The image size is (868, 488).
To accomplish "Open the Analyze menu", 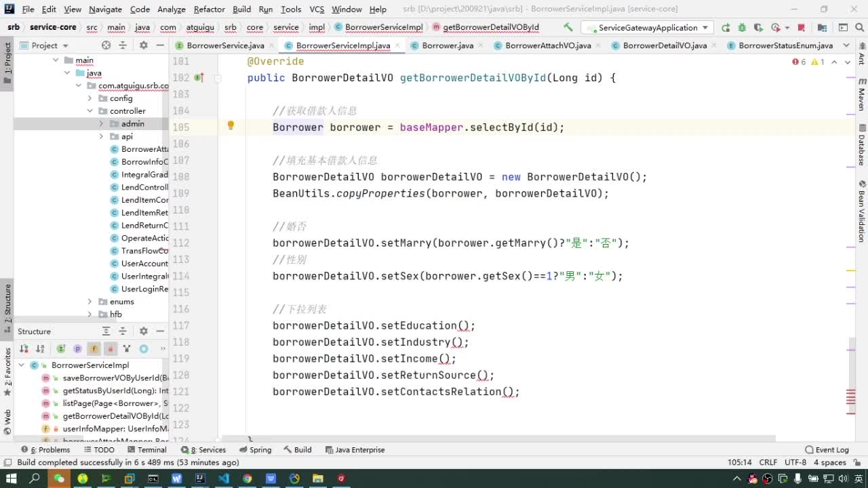I will (x=172, y=9).
